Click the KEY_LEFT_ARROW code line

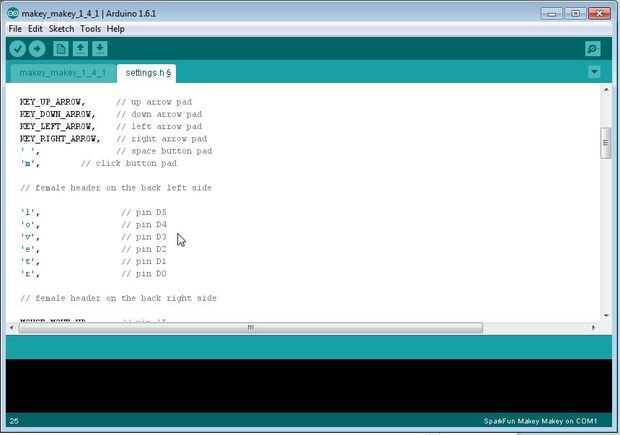[x=111, y=127]
